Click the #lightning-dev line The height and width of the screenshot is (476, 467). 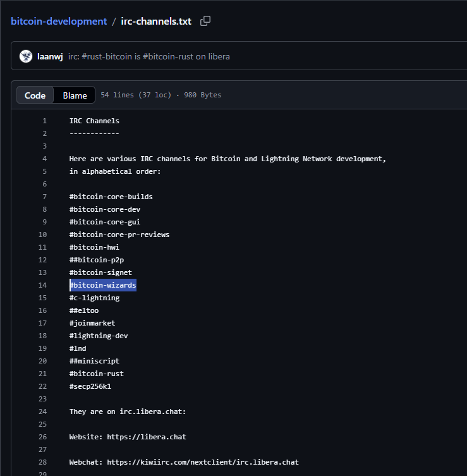99,336
